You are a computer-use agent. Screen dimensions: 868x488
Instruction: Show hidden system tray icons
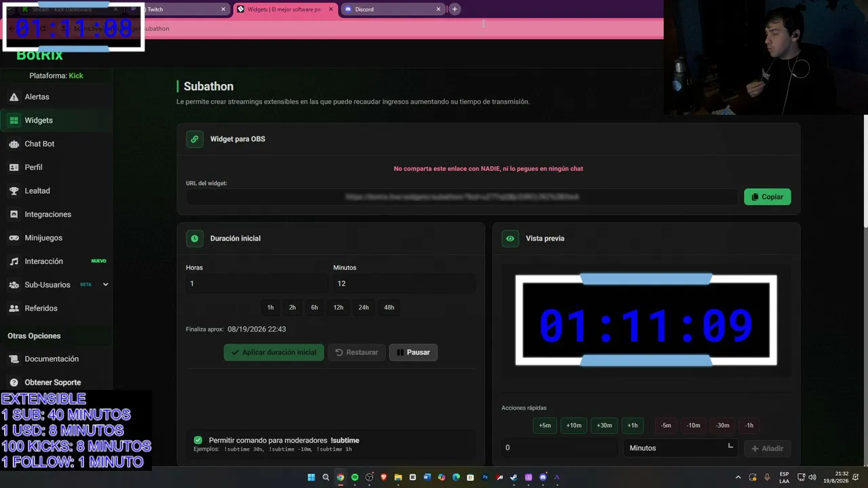(738, 477)
